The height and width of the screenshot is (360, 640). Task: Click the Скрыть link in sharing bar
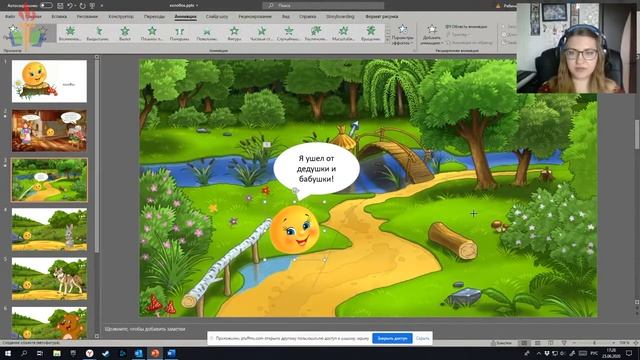pyautogui.click(x=422, y=338)
